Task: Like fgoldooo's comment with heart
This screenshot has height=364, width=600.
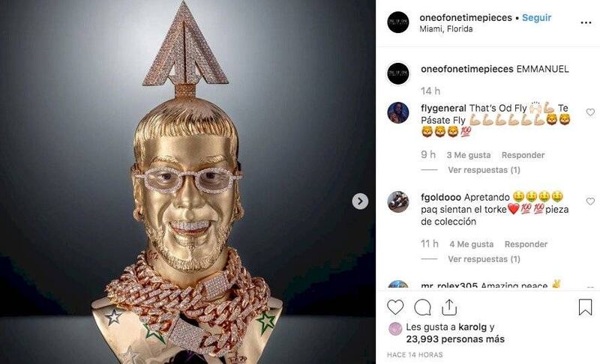Action: click(590, 201)
